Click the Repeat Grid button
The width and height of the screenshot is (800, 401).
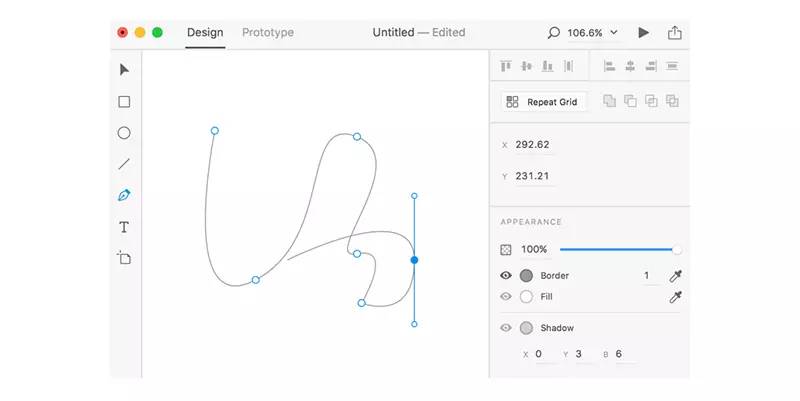(543, 101)
